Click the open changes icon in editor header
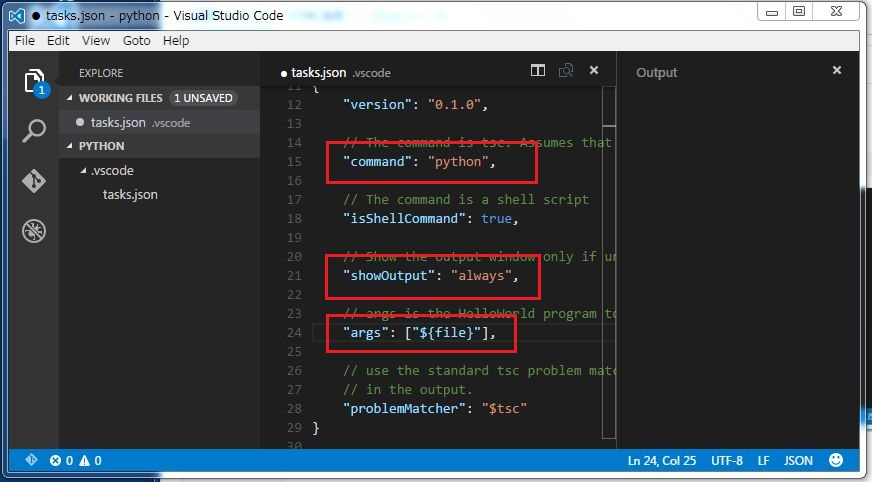872x482 pixels. pyautogui.click(x=566, y=71)
